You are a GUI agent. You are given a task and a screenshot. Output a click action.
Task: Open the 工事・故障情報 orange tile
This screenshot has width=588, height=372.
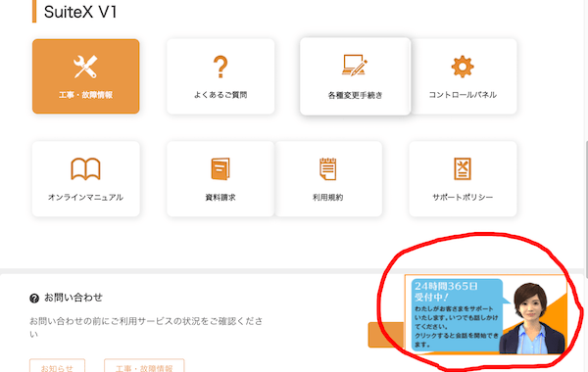click(x=86, y=76)
